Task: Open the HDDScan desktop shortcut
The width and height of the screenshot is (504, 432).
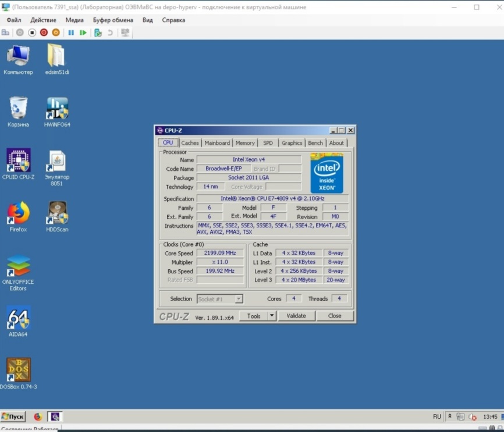Action: pos(57,216)
